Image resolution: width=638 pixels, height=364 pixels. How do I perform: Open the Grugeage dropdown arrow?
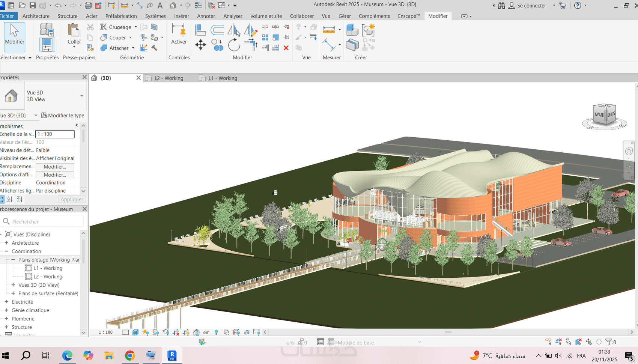point(136,27)
